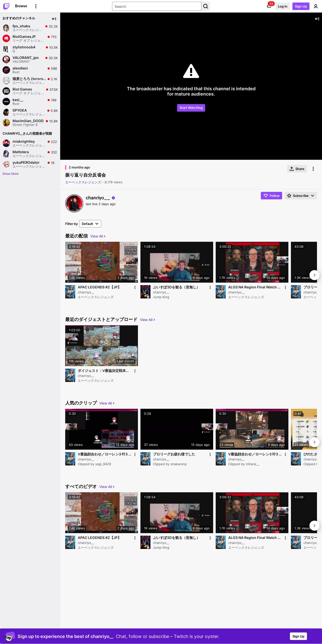Image resolution: width=322 pixels, height=644 pixels.
Task: Open options for clip by mitarai__
Action: tap(285, 454)
